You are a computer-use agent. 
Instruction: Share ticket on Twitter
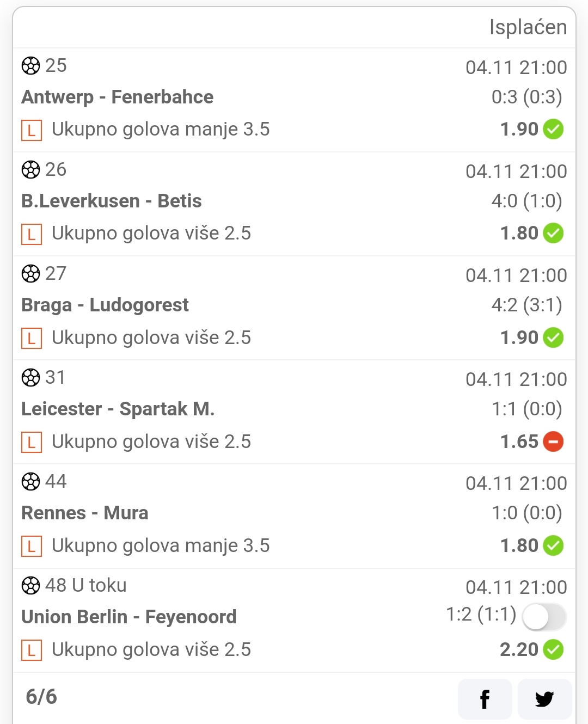pos(544,699)
